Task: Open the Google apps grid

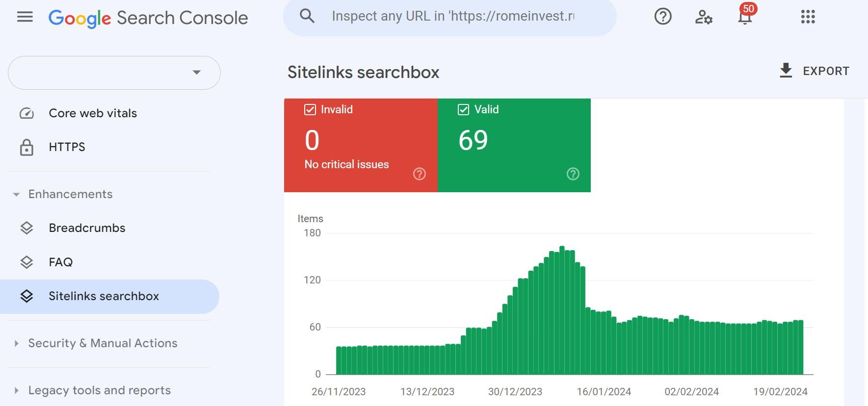Action: [x=808, y=17]
